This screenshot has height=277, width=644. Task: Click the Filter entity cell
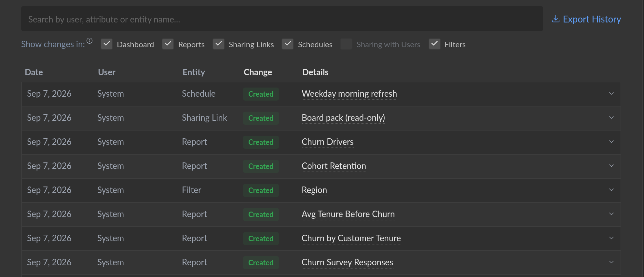[191, 190]
